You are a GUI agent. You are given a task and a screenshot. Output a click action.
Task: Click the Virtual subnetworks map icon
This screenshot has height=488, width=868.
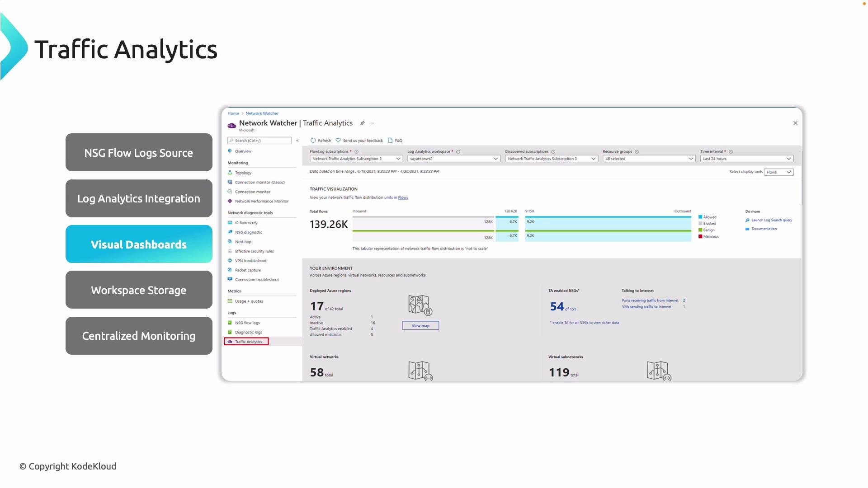[x=659, y=371]
